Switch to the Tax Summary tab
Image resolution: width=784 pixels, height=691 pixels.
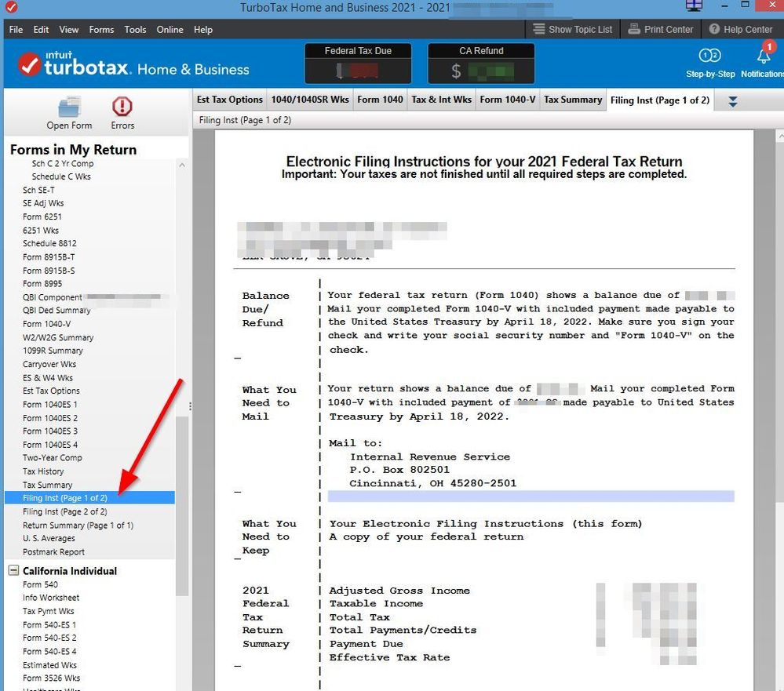click(573, 100)
